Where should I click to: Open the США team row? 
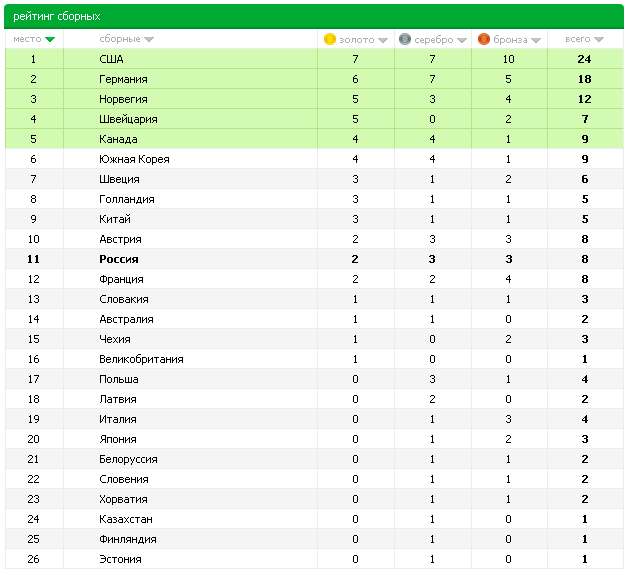tap(314, 59)
